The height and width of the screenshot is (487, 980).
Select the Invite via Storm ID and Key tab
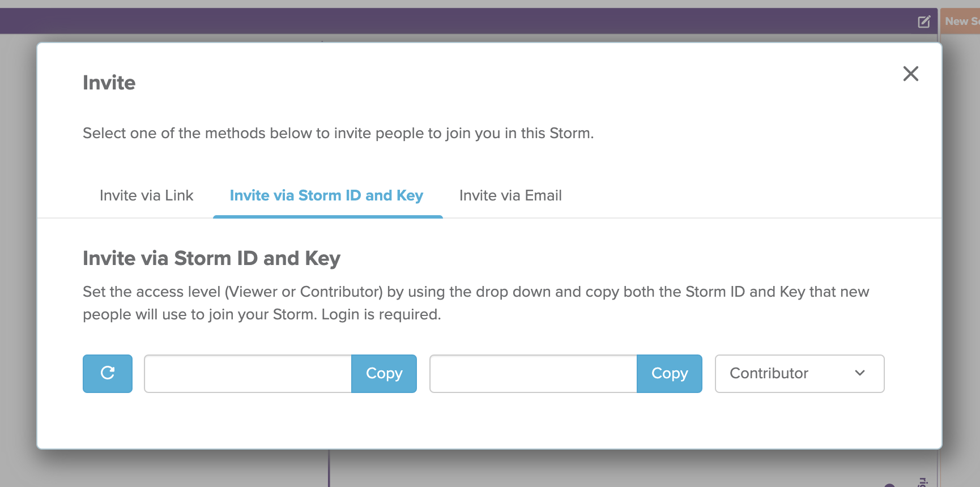pyautogui.click(x=327, y=195)
